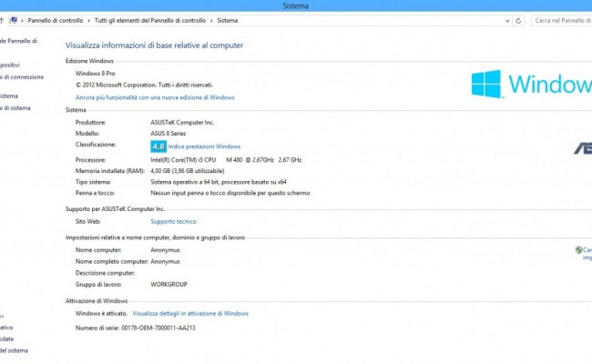This screenshot has height=364, width=592.
Task: Expand arrow before 'Pannello di controllo' breadcrumb
Action: click(22, 21)
